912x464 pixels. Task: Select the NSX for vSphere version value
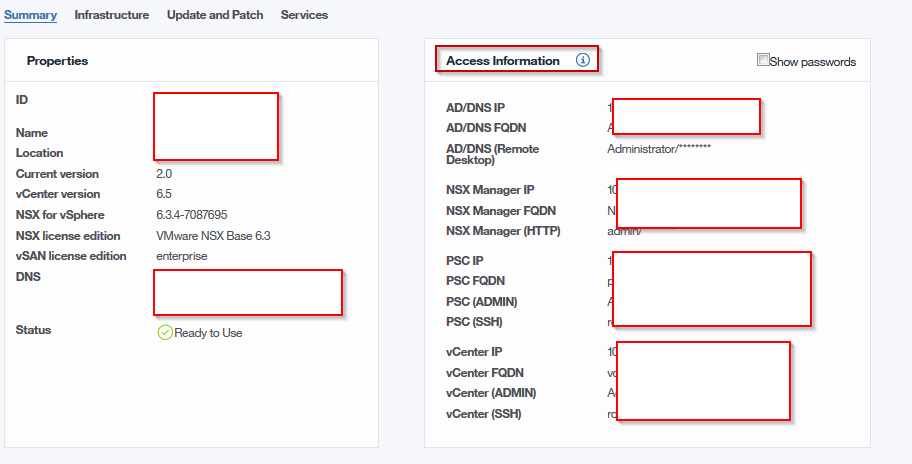pos(192,215)
